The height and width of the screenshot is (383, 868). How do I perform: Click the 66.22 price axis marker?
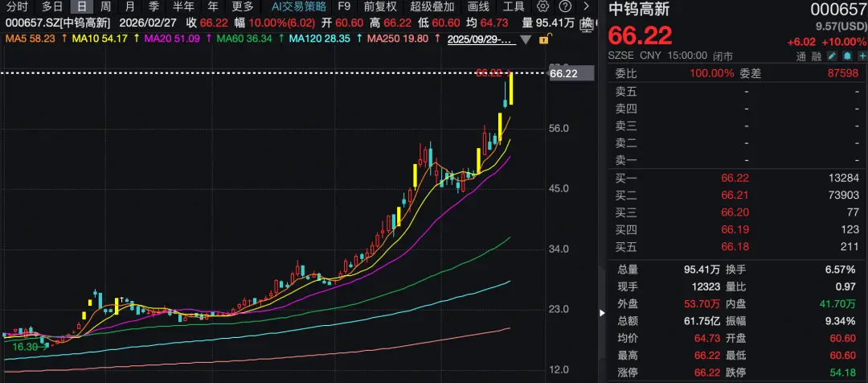563,73
